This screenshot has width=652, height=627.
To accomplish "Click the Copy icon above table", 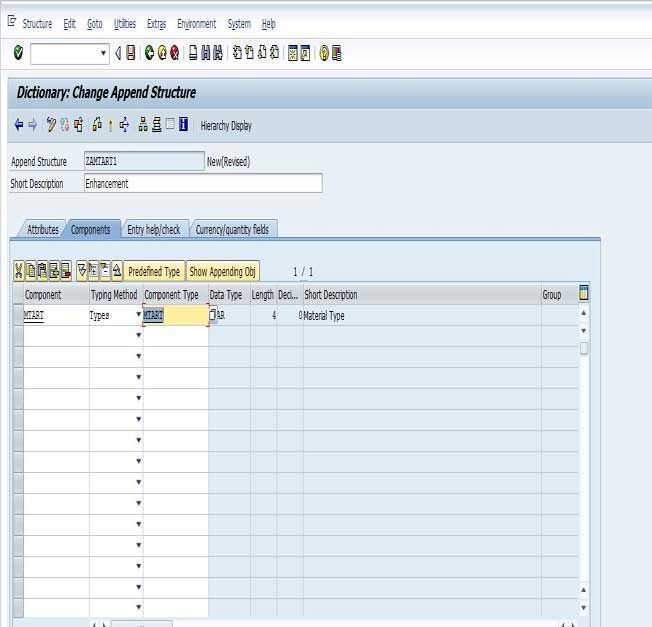I will [x=31, y=271].
